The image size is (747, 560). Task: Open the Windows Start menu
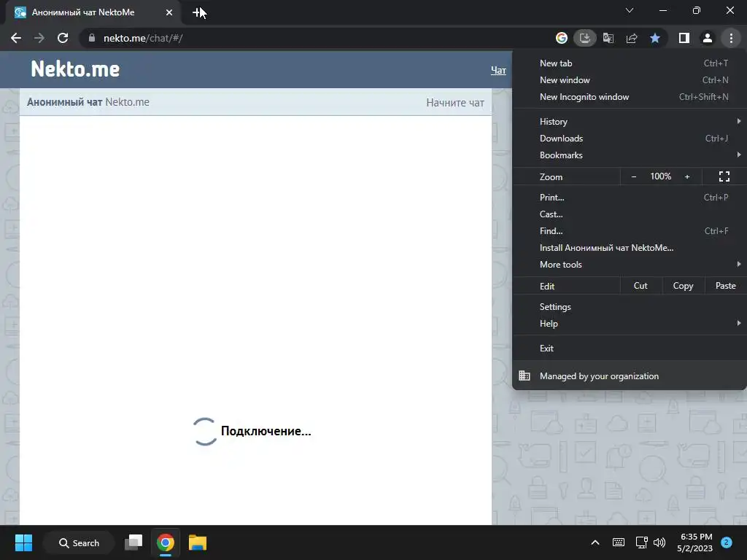click(x=23, y=542)
